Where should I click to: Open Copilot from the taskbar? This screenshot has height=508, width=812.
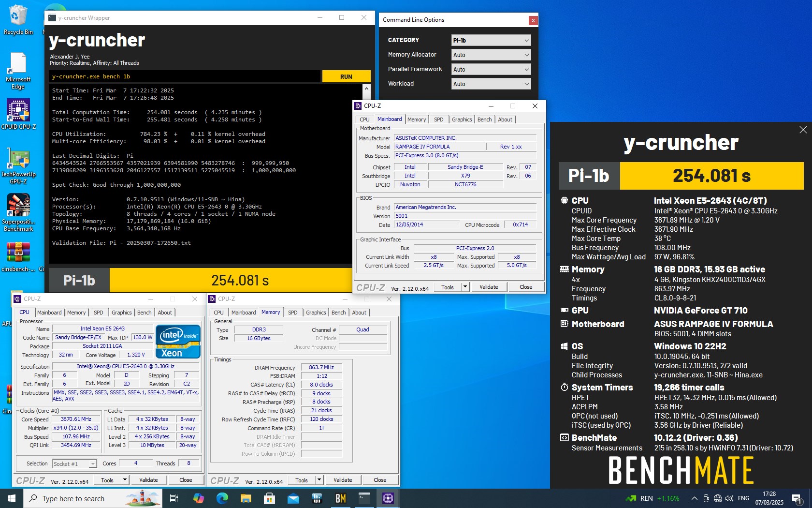(198, 498)
